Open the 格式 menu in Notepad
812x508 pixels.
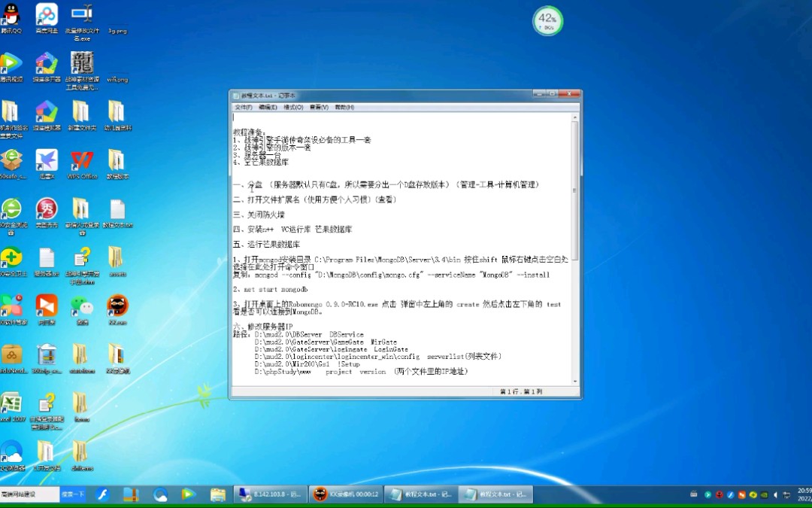[x=292, y=107]
